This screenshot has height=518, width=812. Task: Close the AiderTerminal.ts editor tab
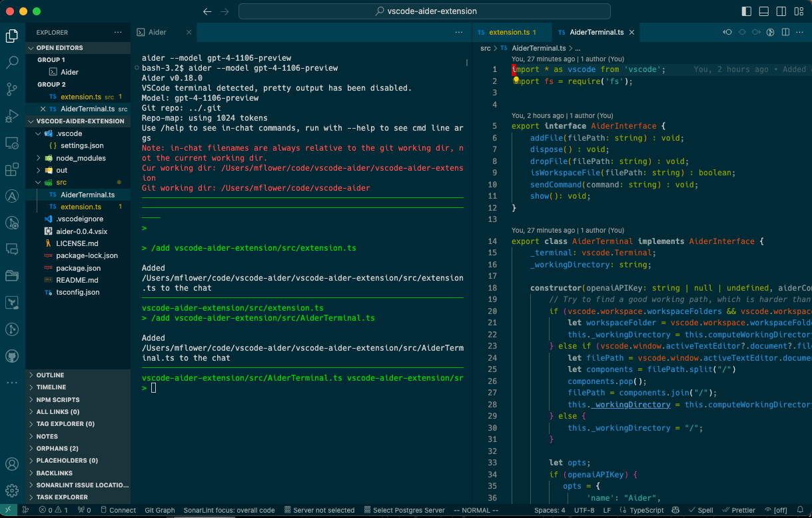(631, 32)
